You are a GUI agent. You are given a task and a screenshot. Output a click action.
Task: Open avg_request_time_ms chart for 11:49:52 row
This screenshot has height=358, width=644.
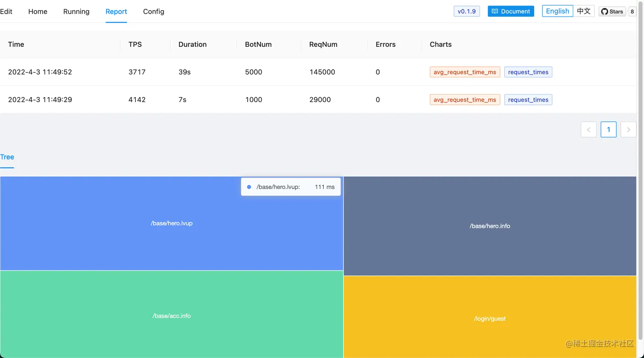[x=465, y=72]
